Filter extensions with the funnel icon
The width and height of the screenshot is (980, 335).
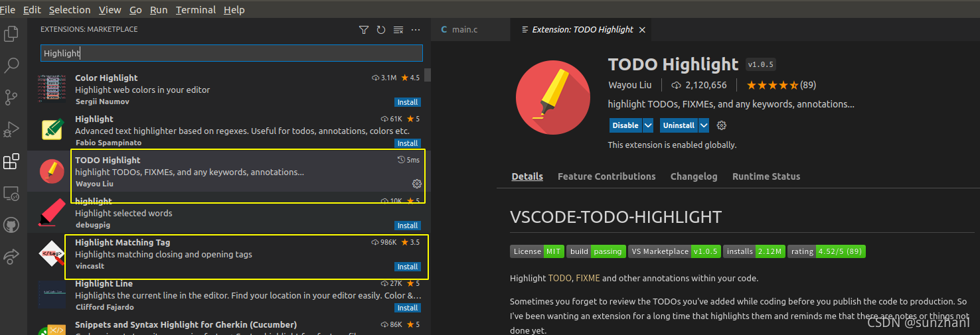tap(364, 30)
